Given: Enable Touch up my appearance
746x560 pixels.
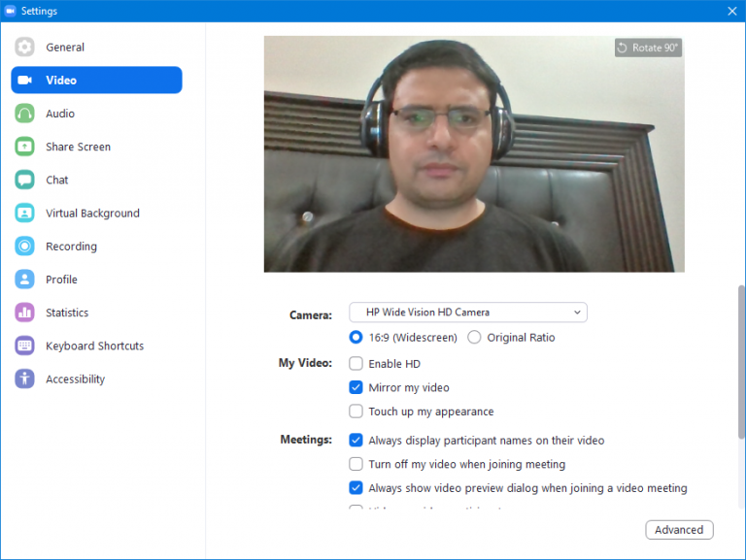Looking at the screenshot, I should click(x=356, y=412).
